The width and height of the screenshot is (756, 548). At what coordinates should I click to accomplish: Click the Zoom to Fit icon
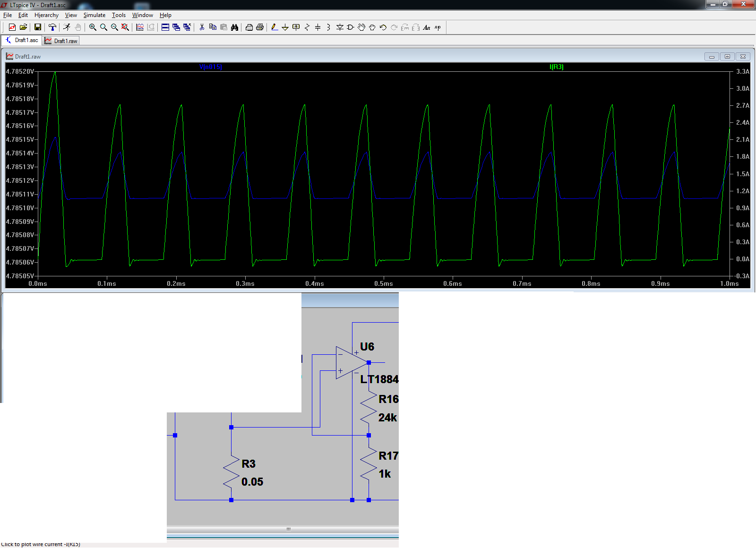coord(125,27)
